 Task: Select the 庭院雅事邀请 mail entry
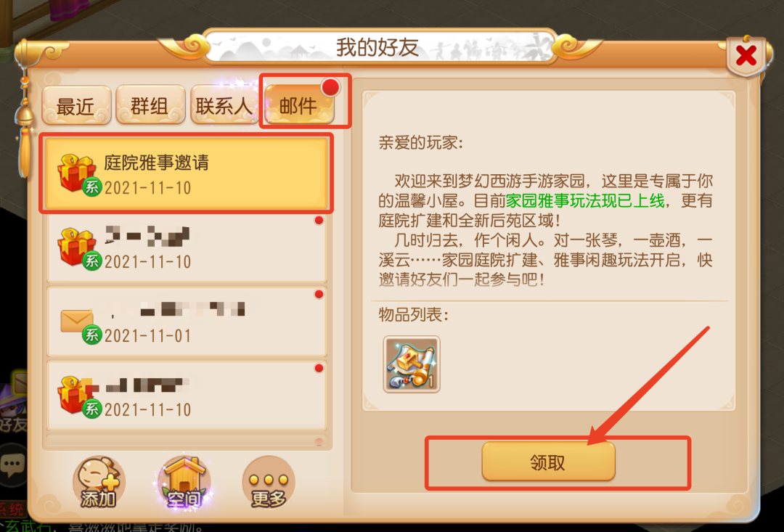click(x=186, y=173)
